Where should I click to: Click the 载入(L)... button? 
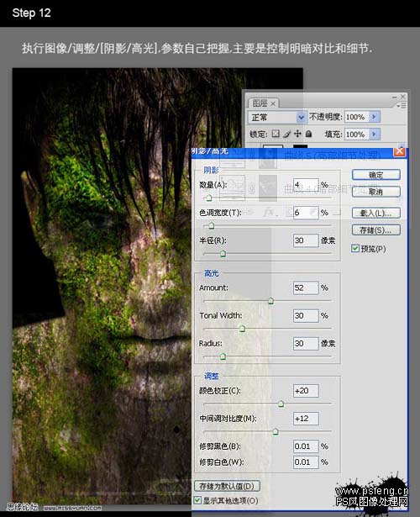click(x=376, y=213)
